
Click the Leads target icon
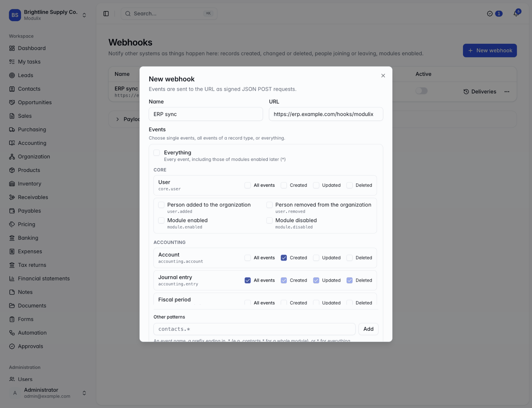pyautogui.click(x=12, y=75)
